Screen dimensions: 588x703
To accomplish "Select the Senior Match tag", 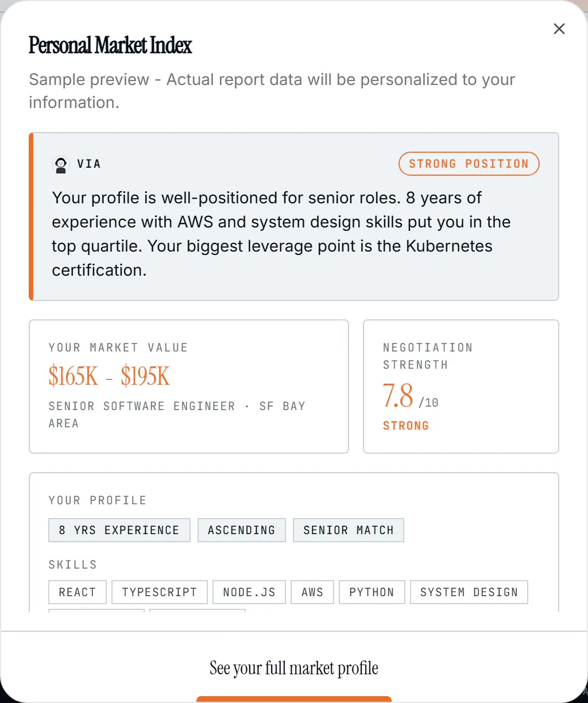I will coord(349,530).
